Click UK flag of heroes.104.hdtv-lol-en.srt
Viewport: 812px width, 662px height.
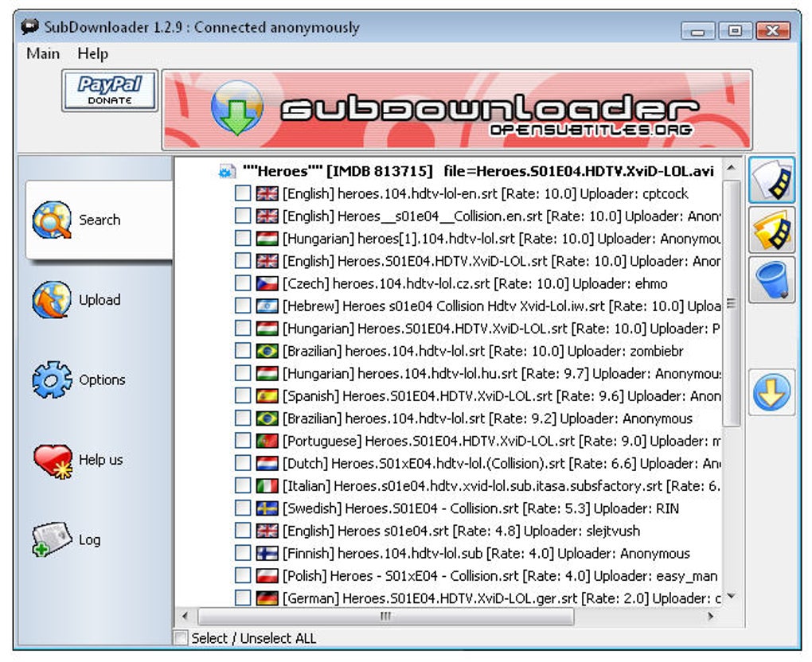click(x=267, y=193)
